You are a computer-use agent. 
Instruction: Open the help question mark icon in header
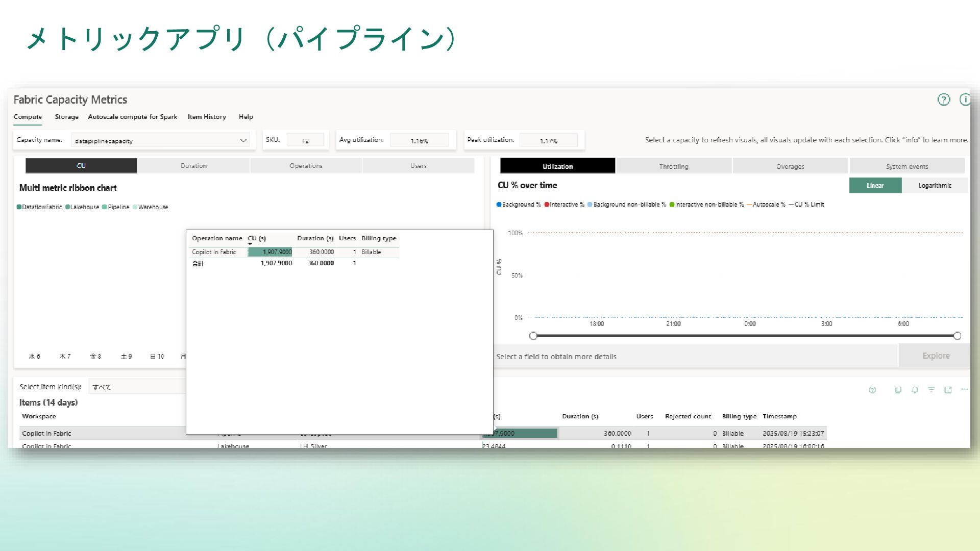pyautogui.click(x=944, y=99)
